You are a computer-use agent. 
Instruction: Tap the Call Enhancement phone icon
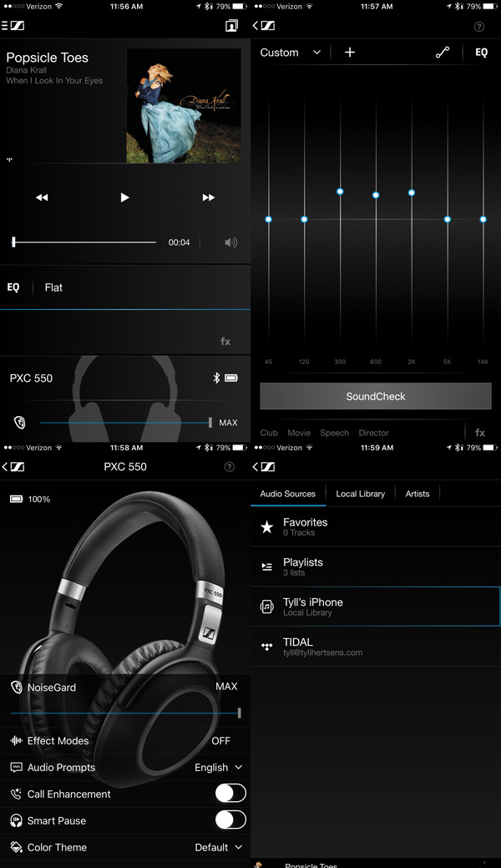pyautogui.click(x=17, y=794)
